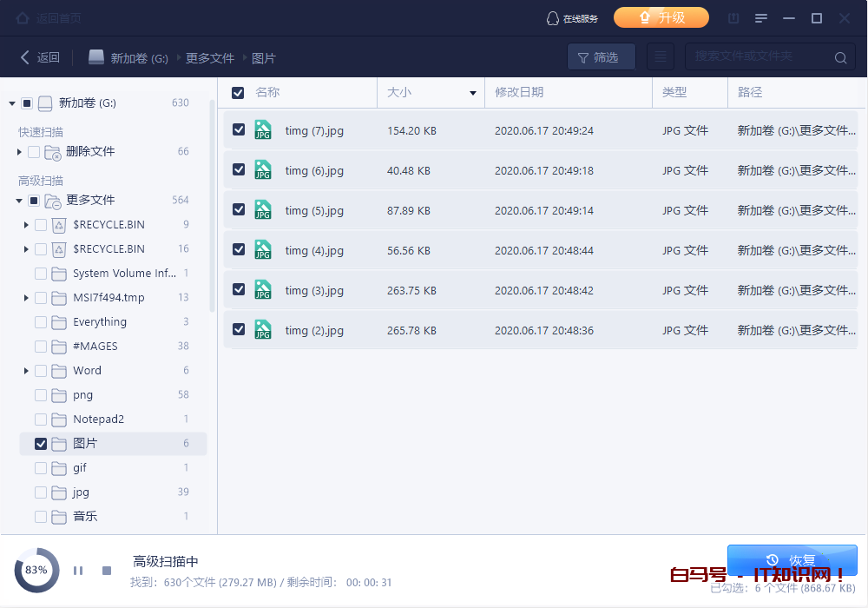The height and width of the screenshot is (608, 868).
Task: Toggle the select-all checkbox in table header
Action: click(238, 92)
